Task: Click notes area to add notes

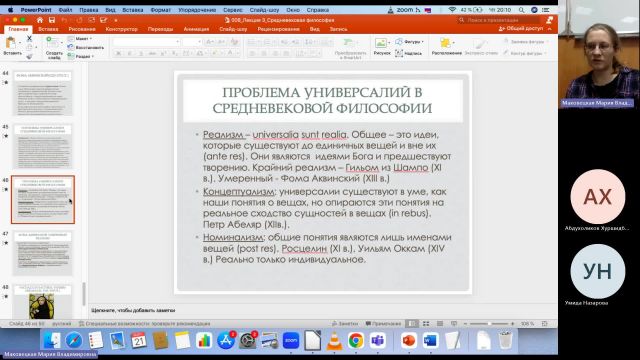Action: (323, 311)
